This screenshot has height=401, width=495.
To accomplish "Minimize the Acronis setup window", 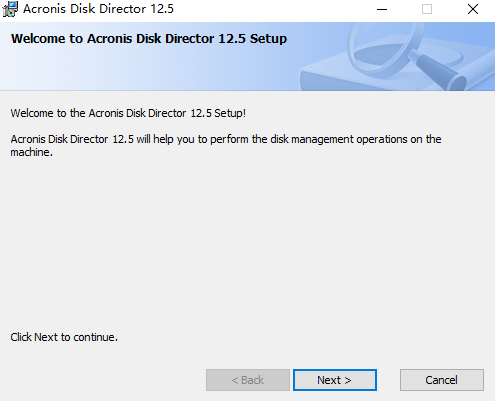I will (x=382, y=9).
